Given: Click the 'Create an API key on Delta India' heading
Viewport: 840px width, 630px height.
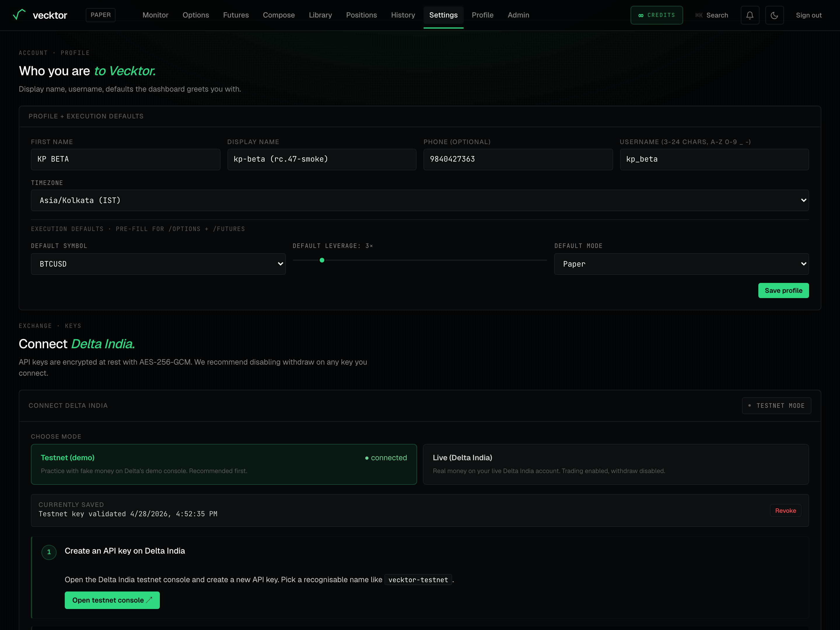Looking at the screenshot, I should click(x=125, y=551).
